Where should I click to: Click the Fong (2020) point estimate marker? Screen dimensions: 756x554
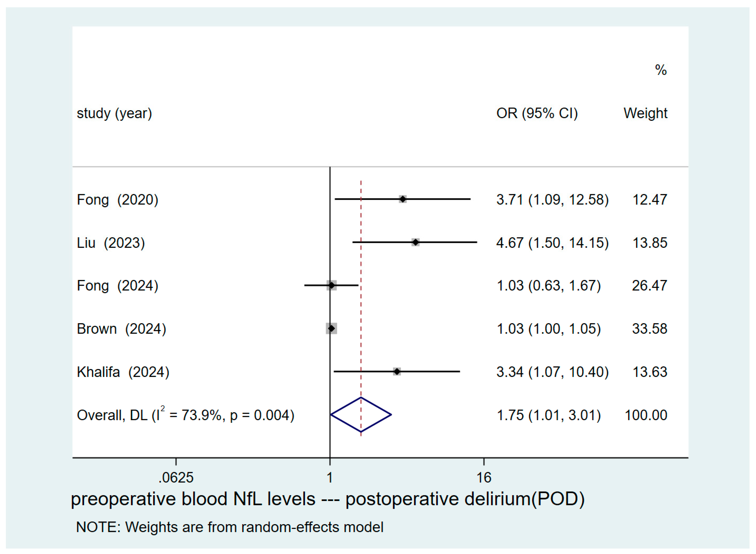pyautogui.click(x=403, y=199)
